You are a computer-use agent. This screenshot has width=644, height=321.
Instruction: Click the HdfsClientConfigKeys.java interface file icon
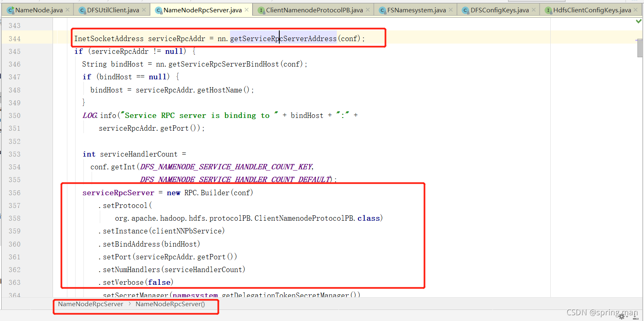[x=548, y=10]
